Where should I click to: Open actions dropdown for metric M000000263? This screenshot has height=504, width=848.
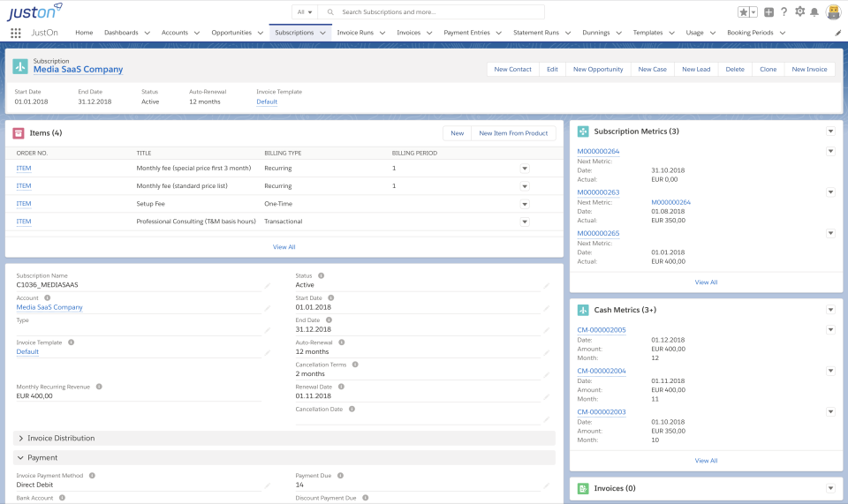tap(830, 192)
